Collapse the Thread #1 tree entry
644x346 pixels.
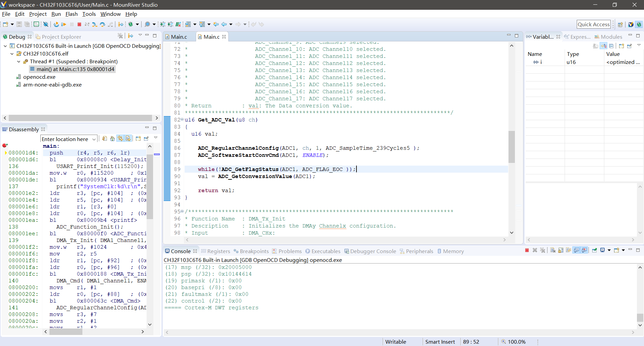click(18, 61)
